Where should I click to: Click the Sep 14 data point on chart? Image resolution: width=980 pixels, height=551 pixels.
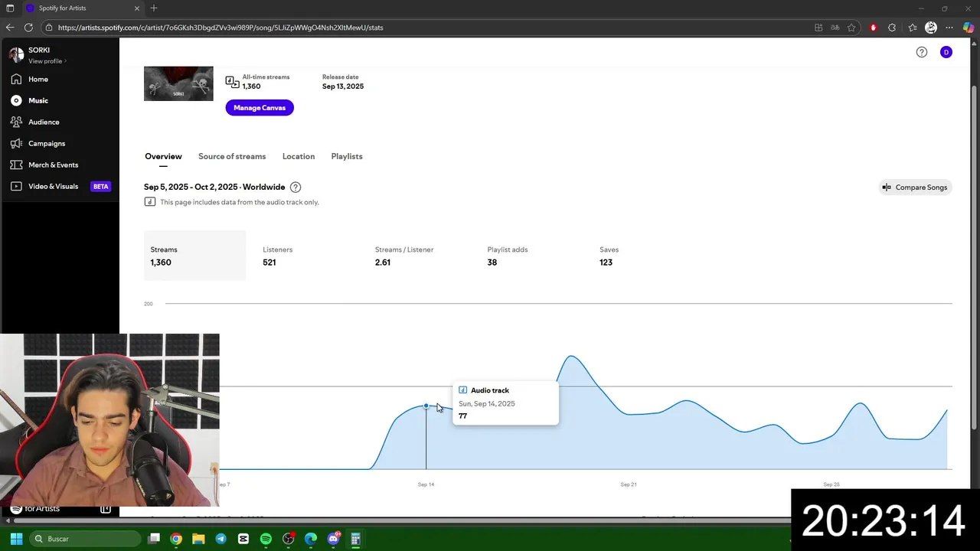pos(426,406)
